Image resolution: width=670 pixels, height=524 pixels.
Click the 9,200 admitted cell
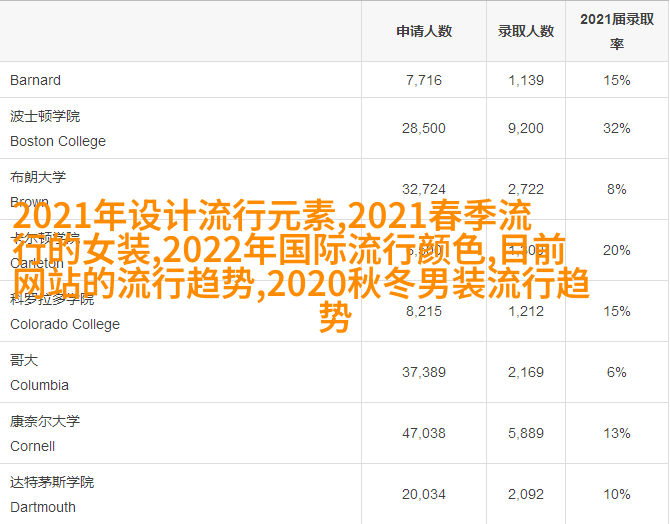click(x=526, y=128)
